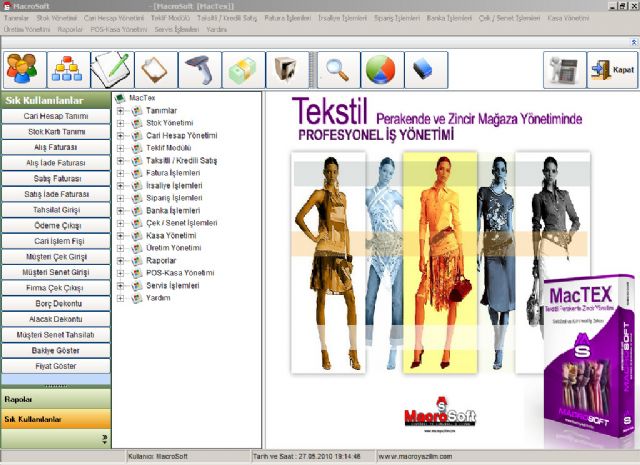Expand the POS-Kasa Yönetimi tree node
Screen dimensions: 640x465
(120, 273)
